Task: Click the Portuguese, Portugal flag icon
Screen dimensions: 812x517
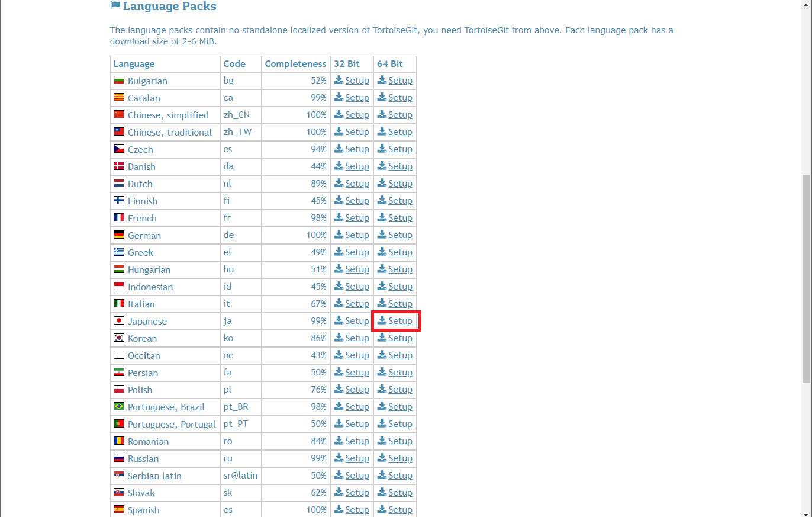Action: click(x=118, y=424)
